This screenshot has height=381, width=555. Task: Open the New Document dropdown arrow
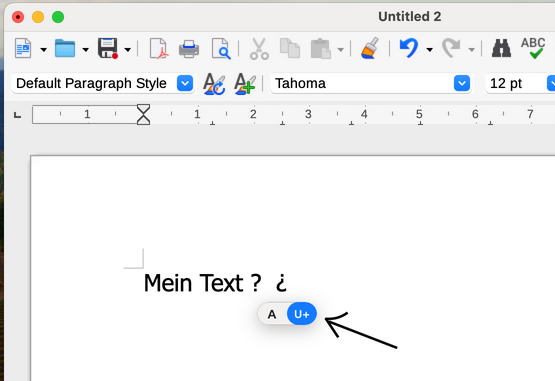click(x=43, y=50)
